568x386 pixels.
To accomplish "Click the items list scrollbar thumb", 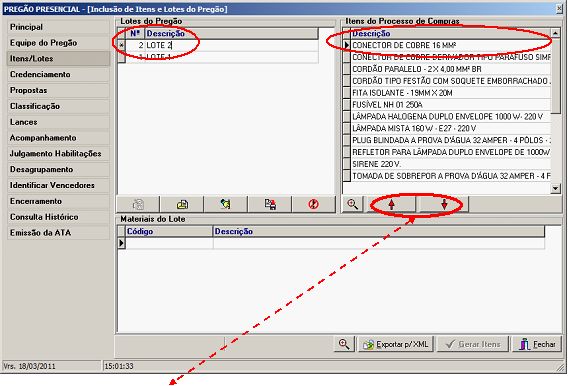I will pos(555,75).
